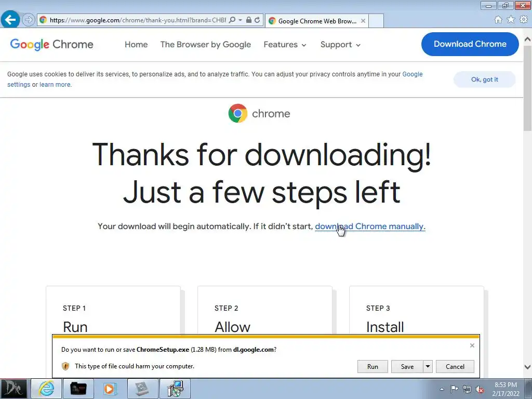
Task: Open Internet Explorer from taskbar
Action: tap(46, 389)
